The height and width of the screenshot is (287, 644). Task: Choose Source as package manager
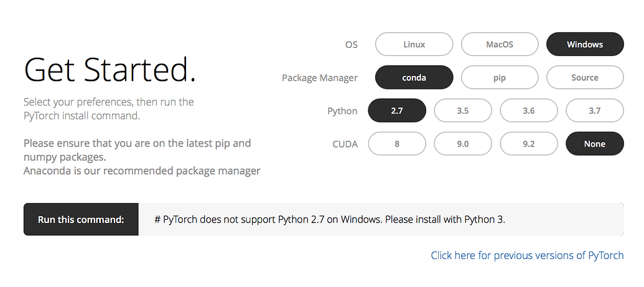coord(585,78)
